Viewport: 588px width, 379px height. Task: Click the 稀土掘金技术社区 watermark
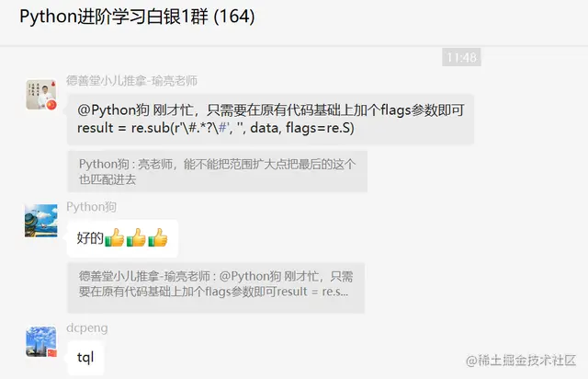pyautogui.click(x=521, y=361)
